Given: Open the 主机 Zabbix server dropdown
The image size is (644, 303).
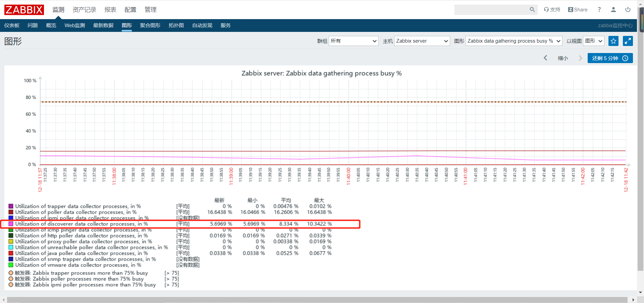Looking at the screenshot, I should click(x=422, y=41).
